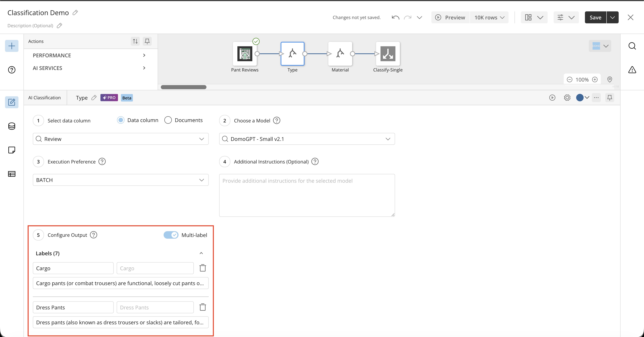Zoom in the canvas
The height and width of the screenshot is (337, 644).
coord(595,80)
